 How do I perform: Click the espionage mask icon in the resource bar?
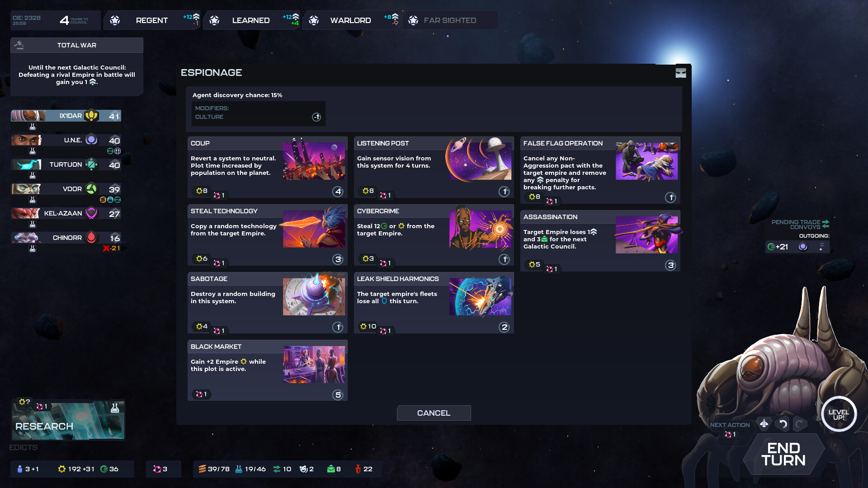[x=306, y=469]
